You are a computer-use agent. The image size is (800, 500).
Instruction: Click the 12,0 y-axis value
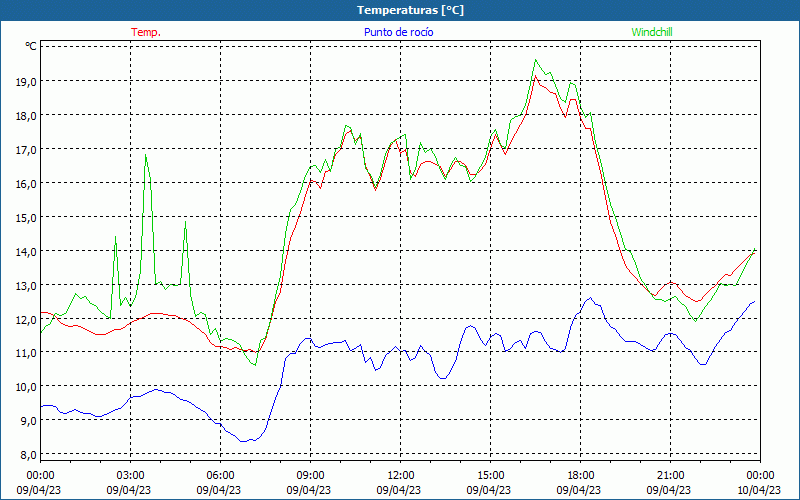pos(26,319)
